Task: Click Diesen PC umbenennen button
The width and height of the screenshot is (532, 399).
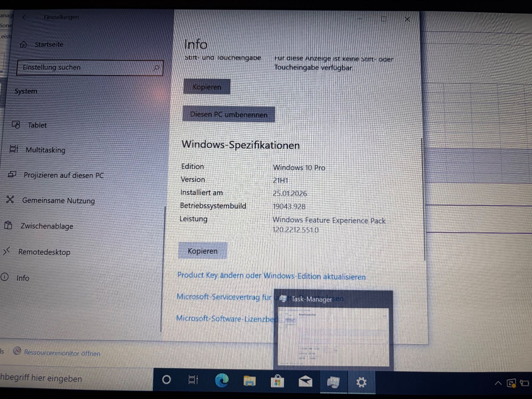Action: pos(229,114)
